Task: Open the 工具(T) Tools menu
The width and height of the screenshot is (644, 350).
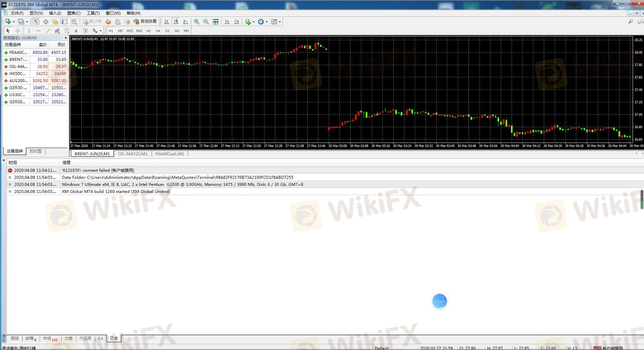Action: (93, 13)
